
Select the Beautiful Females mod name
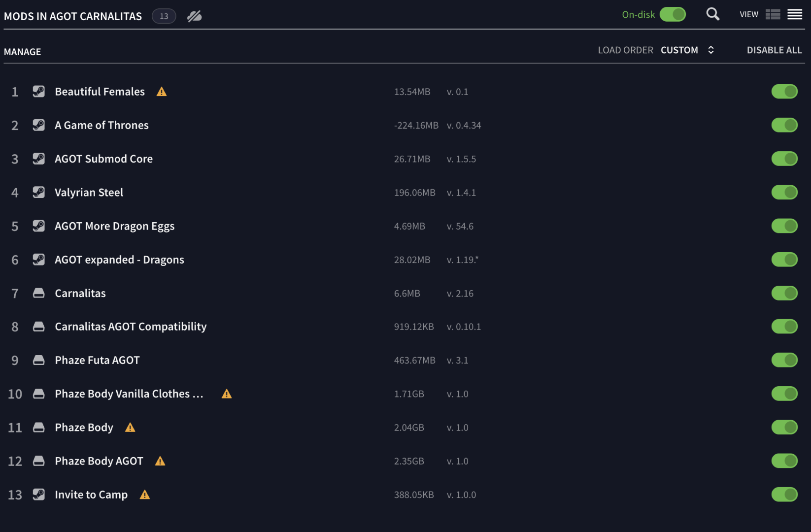100,92
